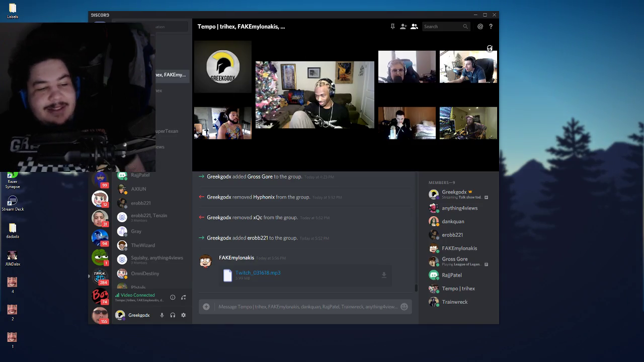Select FAKEmylonakis in the members list
Image resolution: width=644 pixels, height=362 pixels.
tap(459, 248)
